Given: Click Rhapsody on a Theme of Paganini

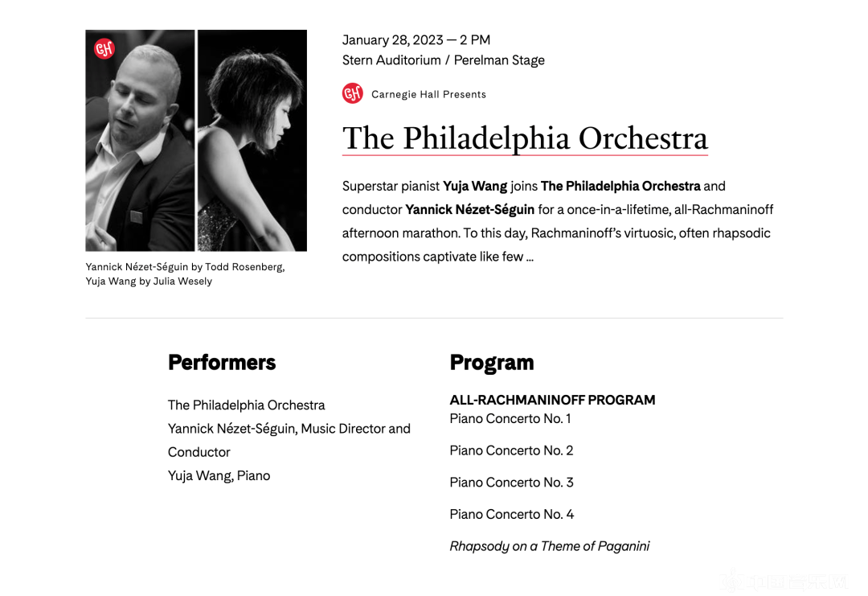Looking at the screenshot, I should pyautogui.click(x=549, y=547).
